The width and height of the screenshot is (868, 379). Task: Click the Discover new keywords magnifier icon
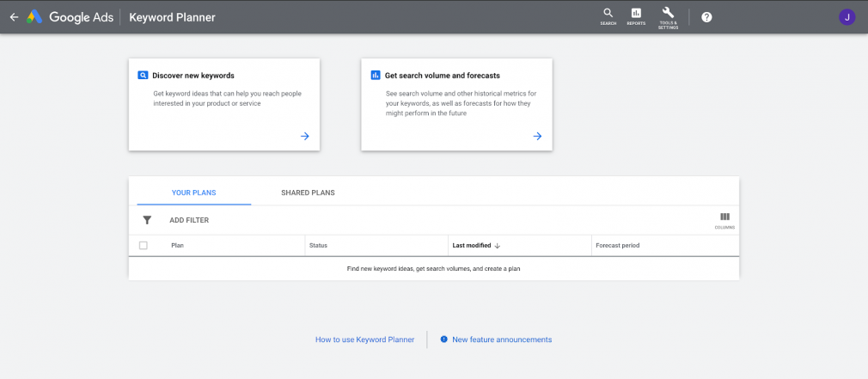(x=143, y=76)
